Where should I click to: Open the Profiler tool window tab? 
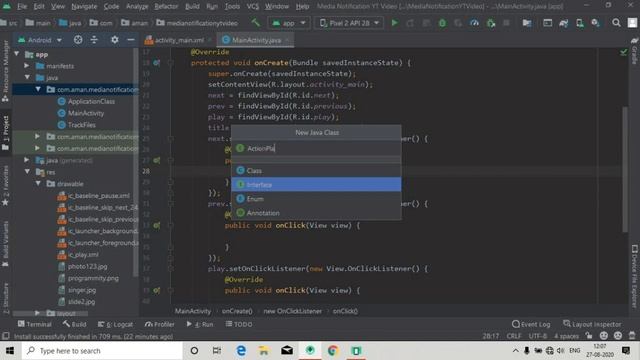(x=159, y=324)
